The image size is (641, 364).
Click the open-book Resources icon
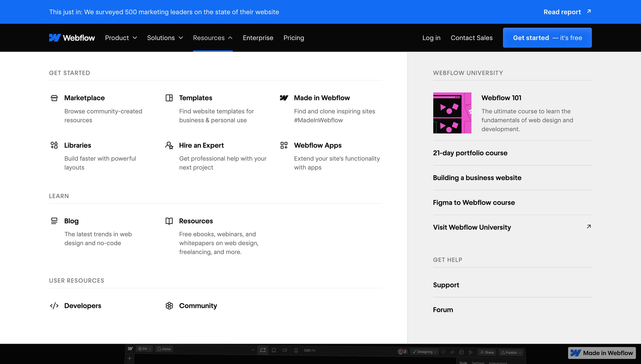(169, 221)
